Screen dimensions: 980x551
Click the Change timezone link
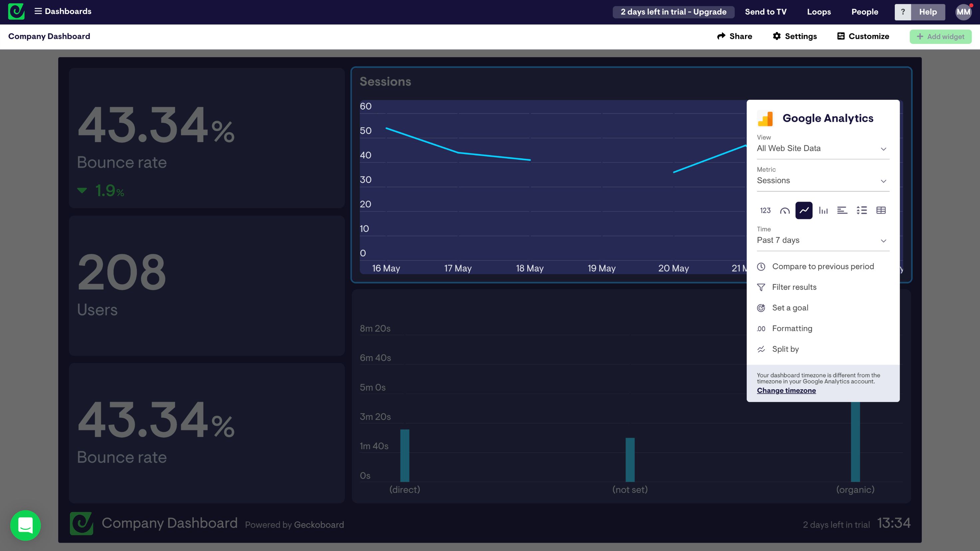point(786,391)
